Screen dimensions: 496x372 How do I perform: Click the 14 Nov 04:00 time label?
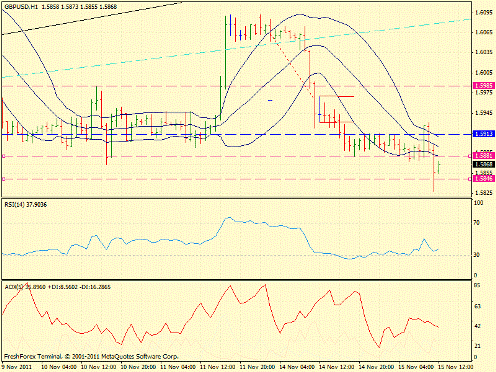pos(297,367)
